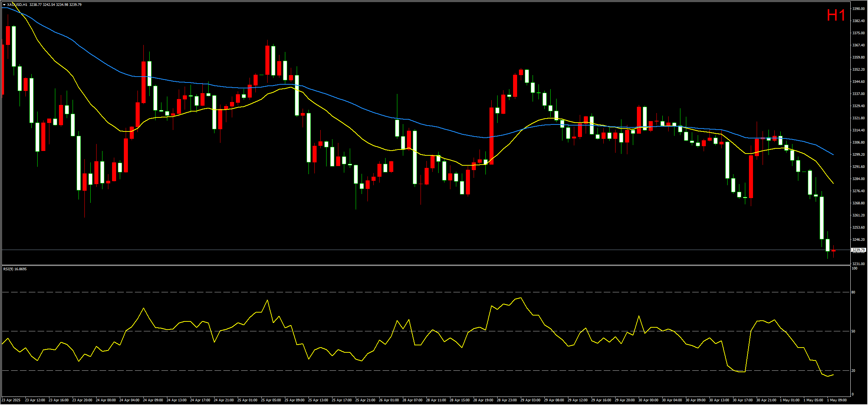The width and height of the screenshot is (868, 405).
Task: Click the triangle arrow beside XAUUSD,H1
Action: pos(4,5)
